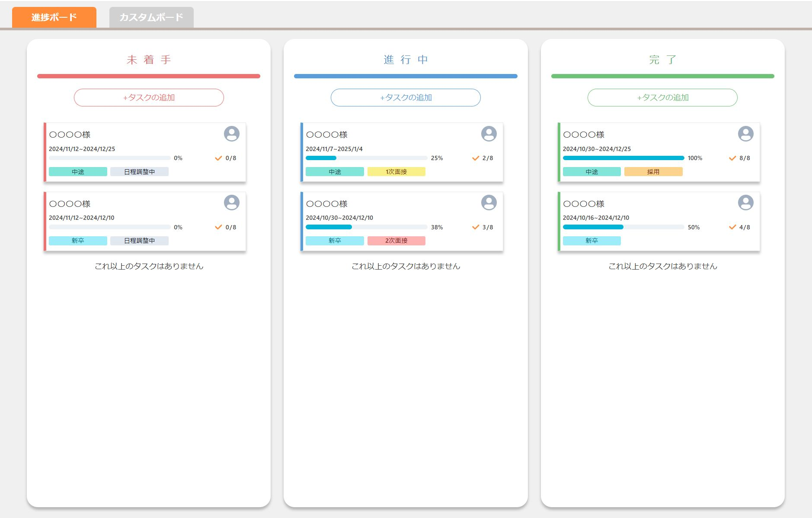
Task: Click the 1次面接 yellow tag
Action: (x=396, y=172)
